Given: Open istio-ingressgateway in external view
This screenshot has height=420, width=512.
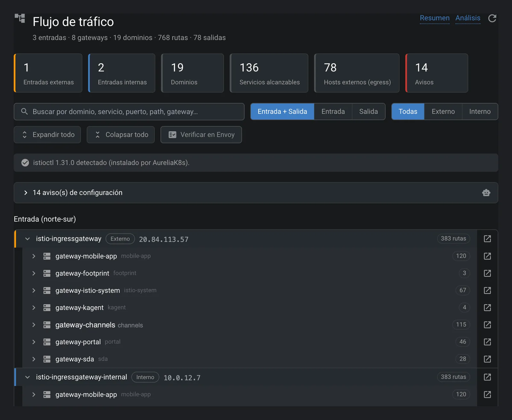Looking at the screenshot, I should click(x=487, y=239).
